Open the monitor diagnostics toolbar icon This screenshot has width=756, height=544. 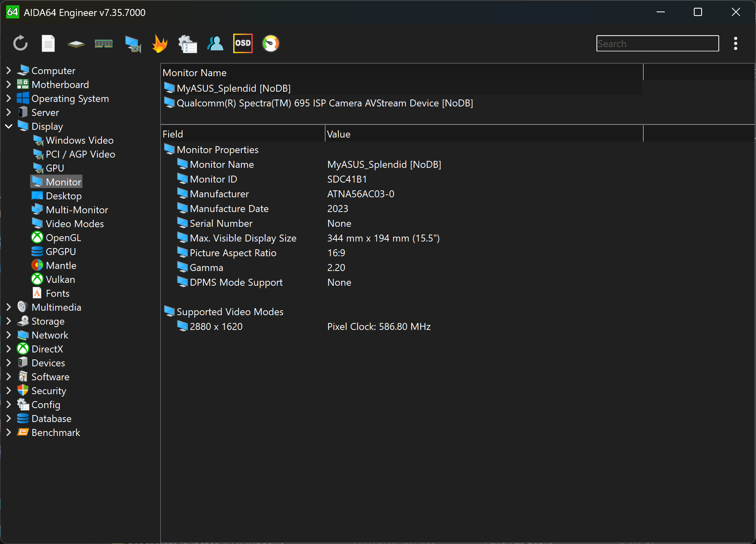coord(133,44)
